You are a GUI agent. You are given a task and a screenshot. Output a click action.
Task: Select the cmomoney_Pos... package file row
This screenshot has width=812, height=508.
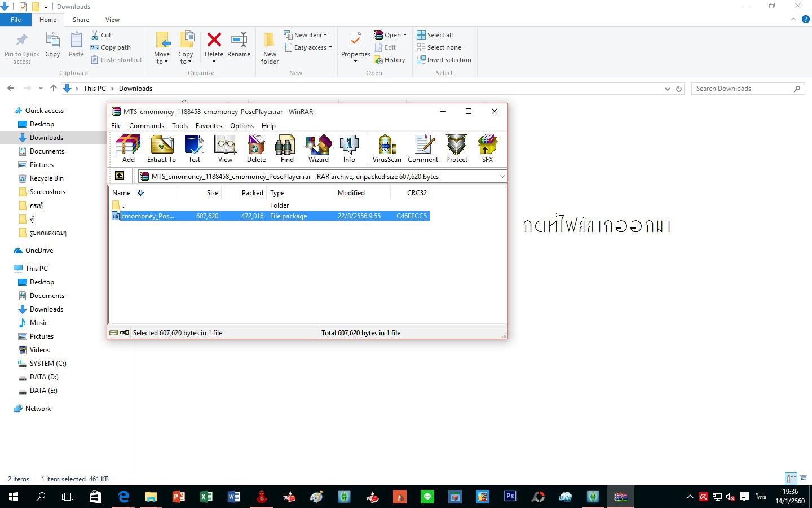click(x=270, y=216)
